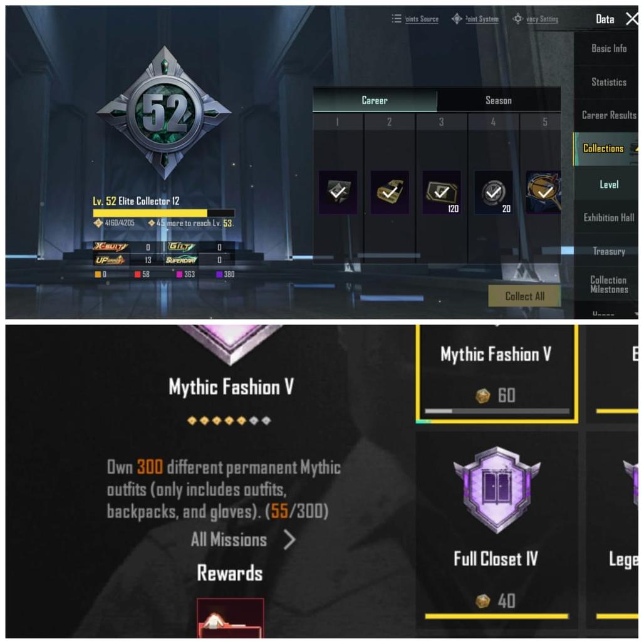Select checked reward showing 120

[442, 192]
